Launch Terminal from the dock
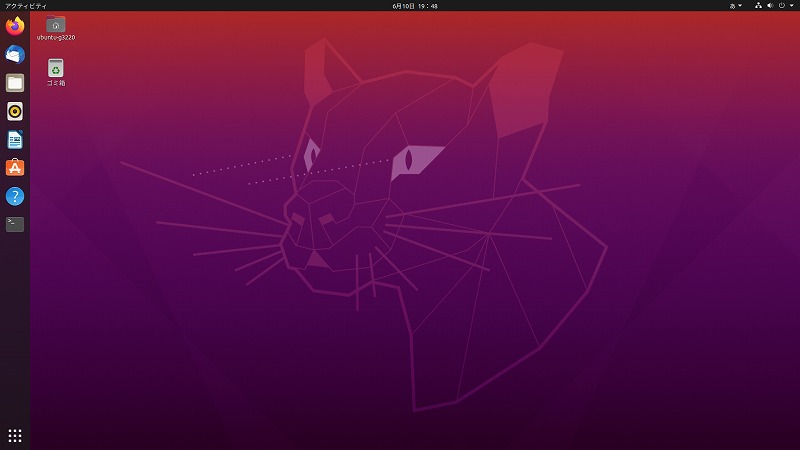 [x=15, y=224]
